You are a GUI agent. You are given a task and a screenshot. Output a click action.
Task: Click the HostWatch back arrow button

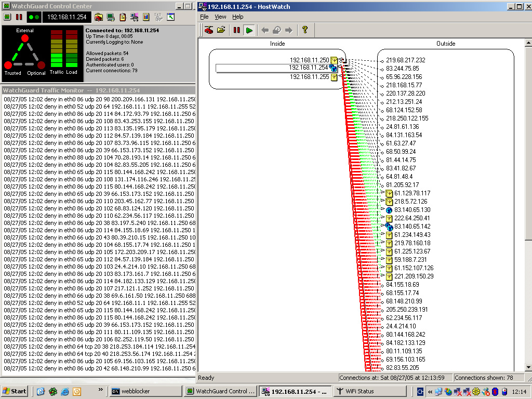coord(265,30)
